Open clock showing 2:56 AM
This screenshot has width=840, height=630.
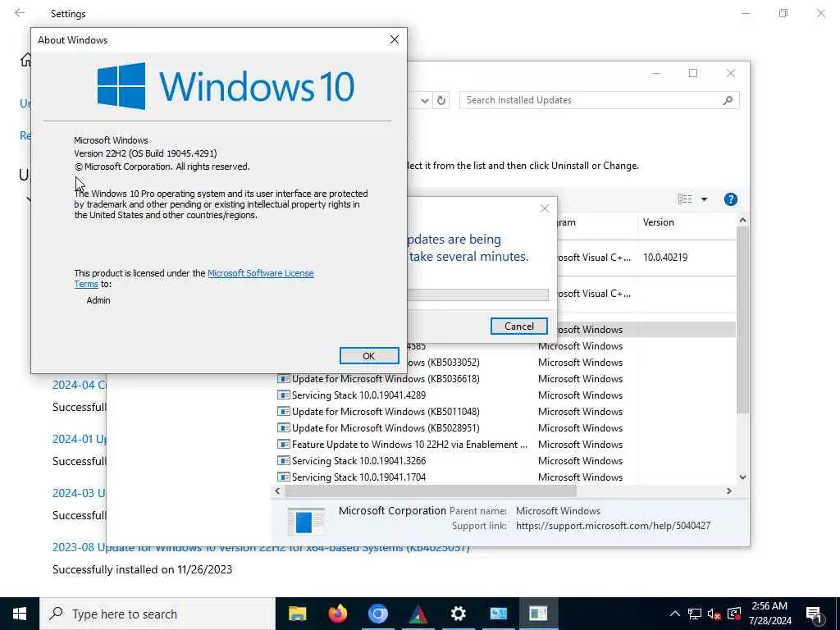[769, 614]
